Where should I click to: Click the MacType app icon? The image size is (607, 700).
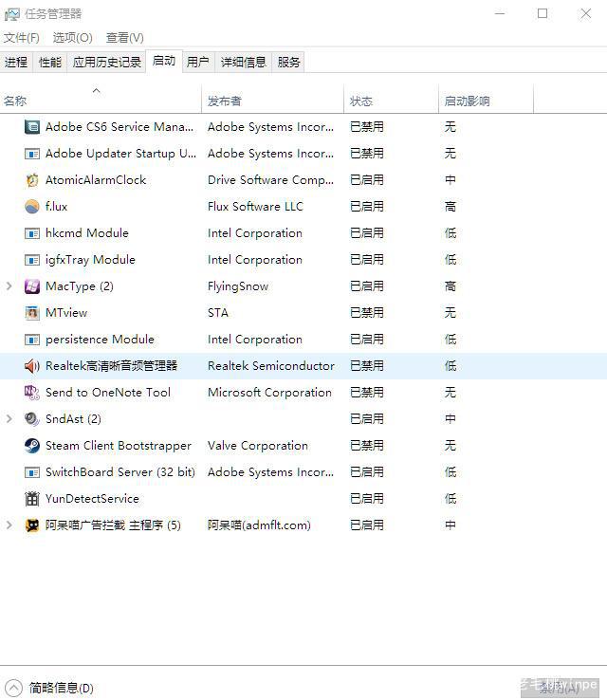32,286
